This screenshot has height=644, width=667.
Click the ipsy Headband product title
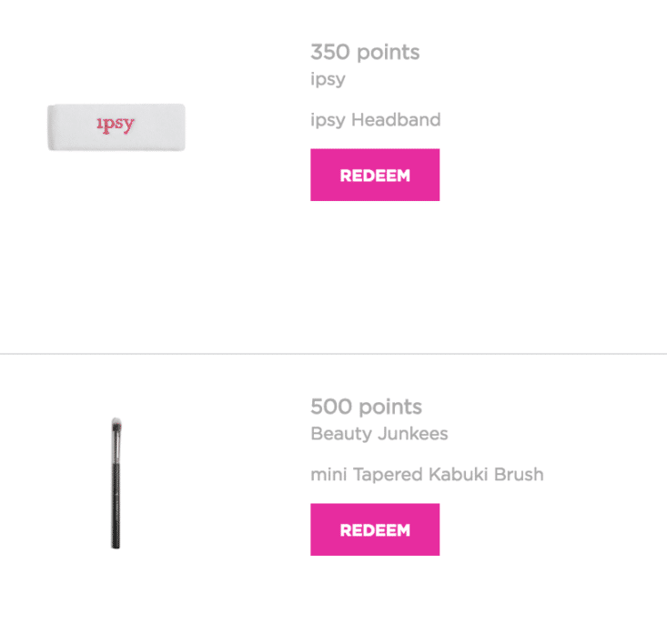pos(376,120)
